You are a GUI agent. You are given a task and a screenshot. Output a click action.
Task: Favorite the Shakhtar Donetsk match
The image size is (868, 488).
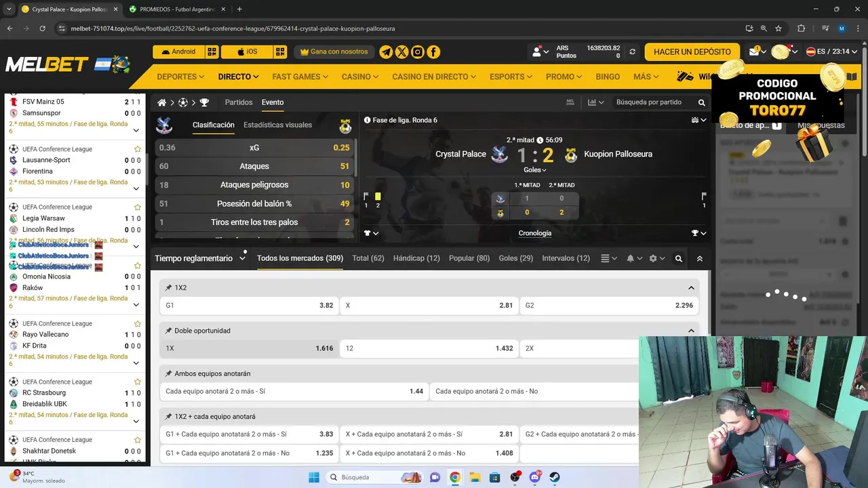tap(138, 439)
